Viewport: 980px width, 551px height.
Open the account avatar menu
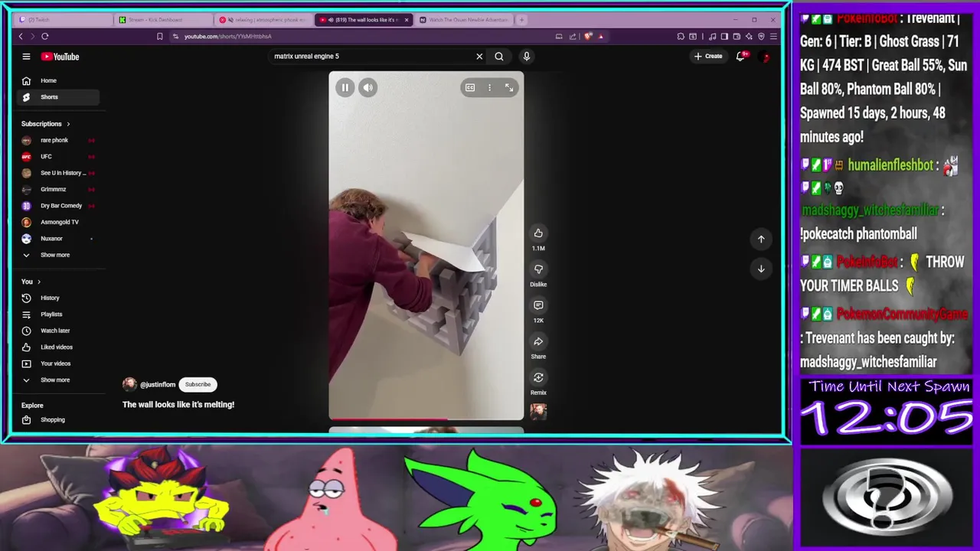pyautogui.click(x=764, y=56)
